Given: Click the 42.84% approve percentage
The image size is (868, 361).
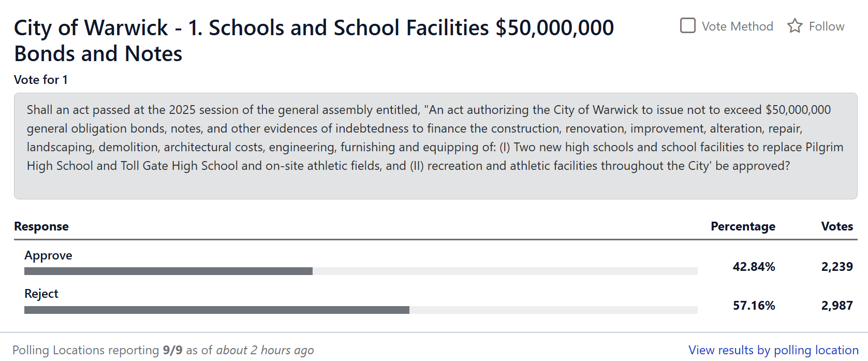Looking at the screenshot, I should [754, 267].
